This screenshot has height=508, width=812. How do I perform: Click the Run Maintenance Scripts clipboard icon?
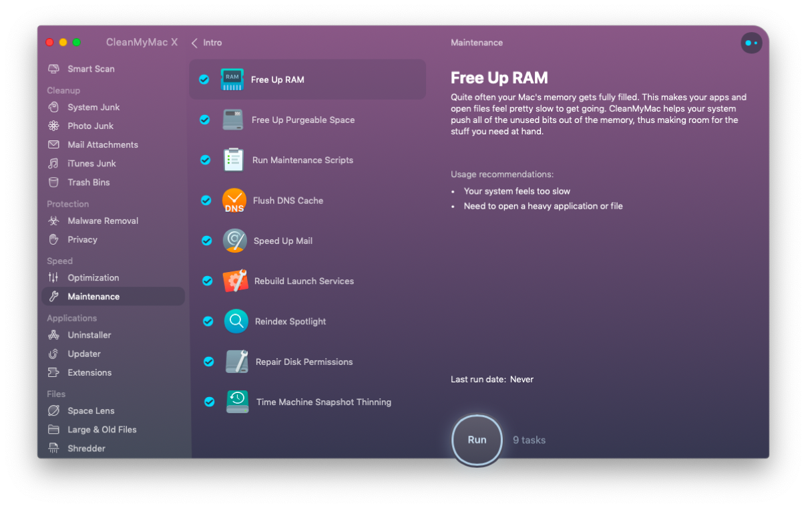[x=234, y=160]
